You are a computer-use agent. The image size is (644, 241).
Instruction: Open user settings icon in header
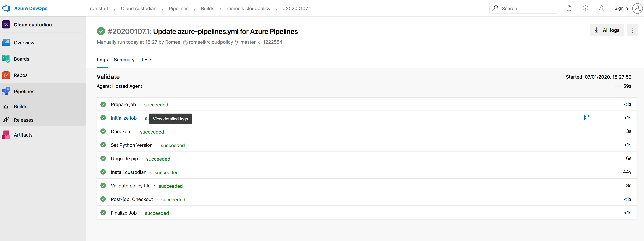(601, 8)
